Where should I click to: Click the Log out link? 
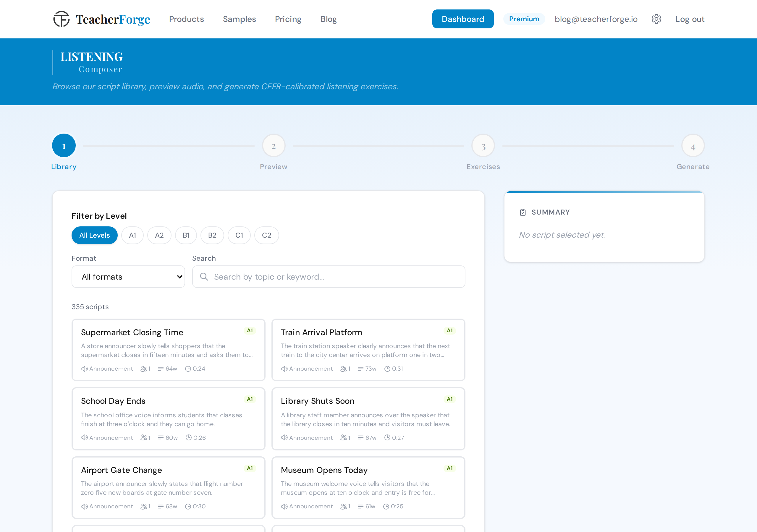tap(689, 19)
